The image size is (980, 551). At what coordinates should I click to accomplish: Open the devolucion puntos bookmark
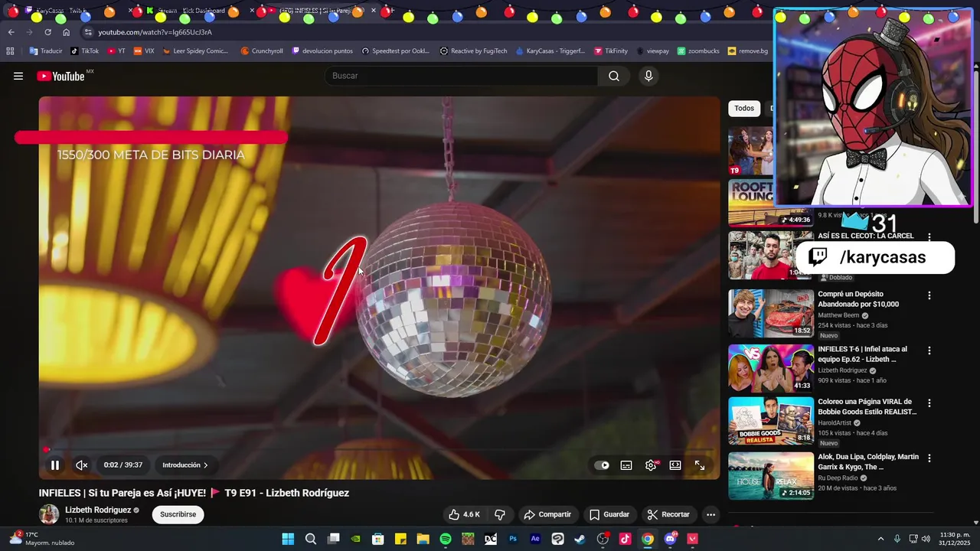[322, 51]
